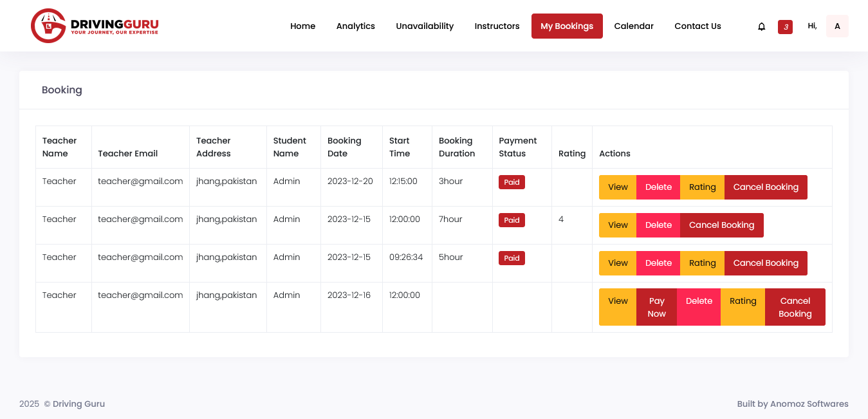Viewport: 868px width, 419px height.
Task: Go to the Home menu item
Action: pyautogui.click(x=302, y=26)
